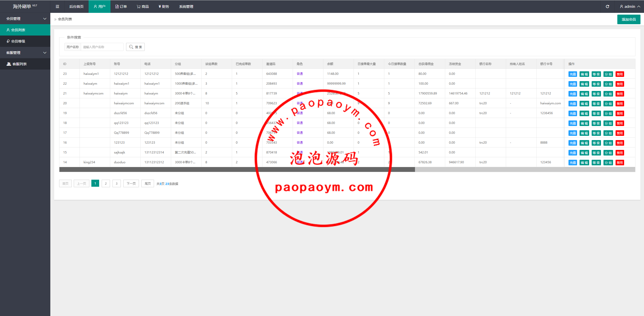Click balance value 99999999.99
Viewport: 644px width, 316px height.
(x=336, y=84)
